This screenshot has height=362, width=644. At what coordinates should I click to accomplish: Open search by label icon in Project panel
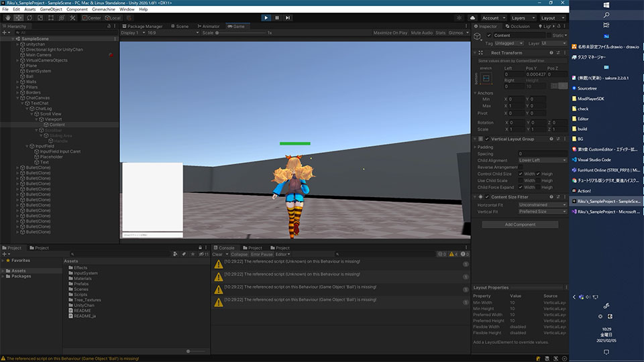184,254
